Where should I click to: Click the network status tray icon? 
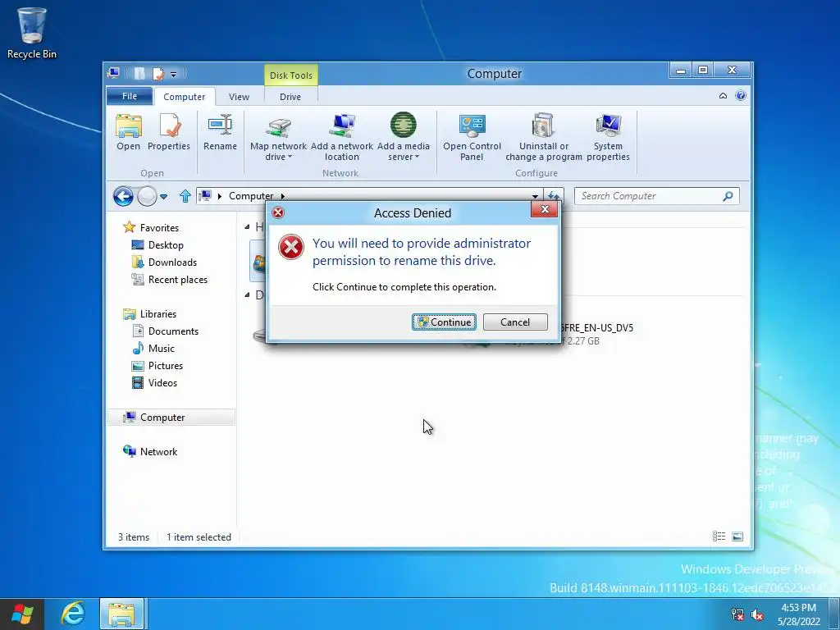click(x=737, y=614)
